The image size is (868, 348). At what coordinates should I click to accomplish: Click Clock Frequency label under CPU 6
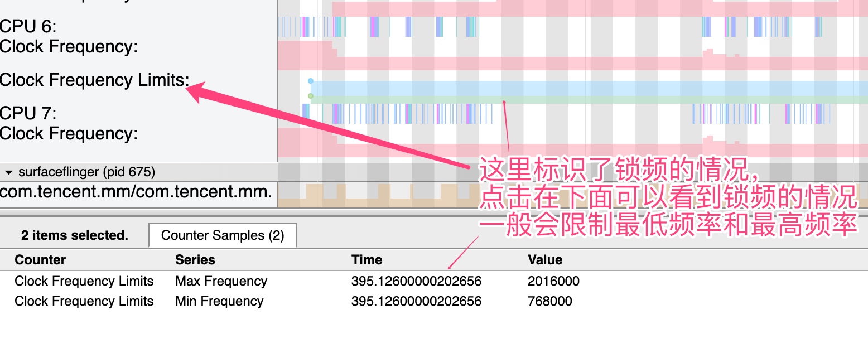69,47
